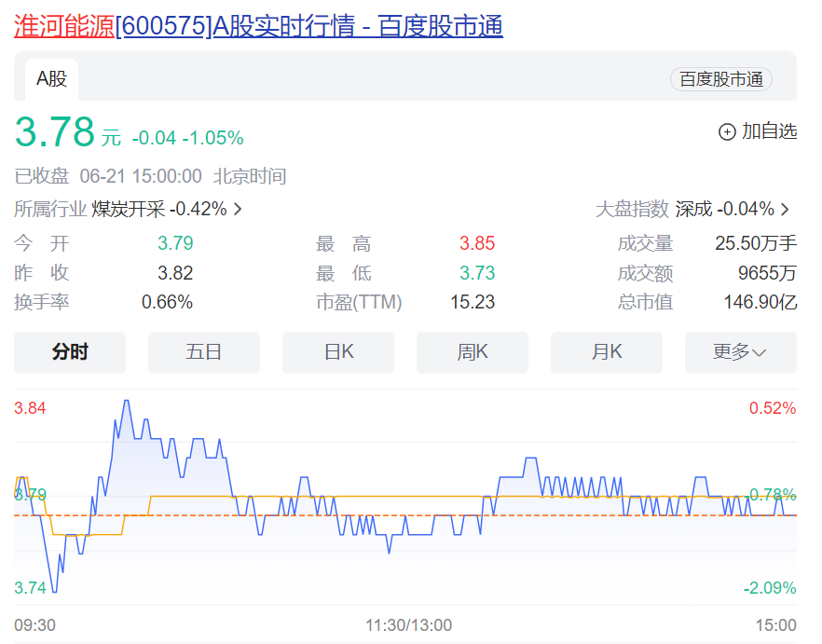Click the 成交量 value 25.50万手
This screenshot has height=644, width=822.
pos(756,243)
